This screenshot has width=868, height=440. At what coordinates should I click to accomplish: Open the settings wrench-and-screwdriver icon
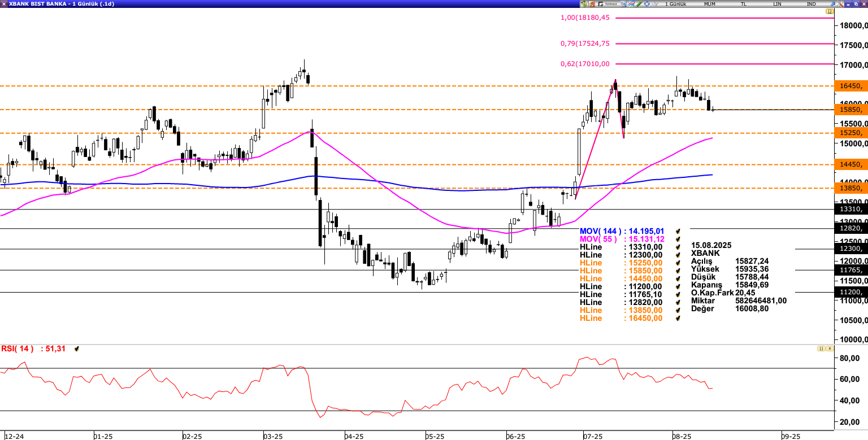click(840, 4)
